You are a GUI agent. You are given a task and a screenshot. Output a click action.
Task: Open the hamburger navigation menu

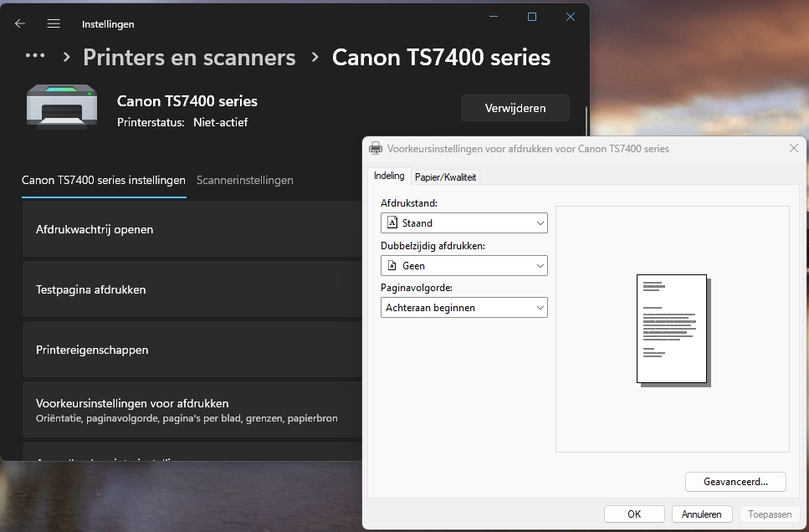[x=54, y=24]
